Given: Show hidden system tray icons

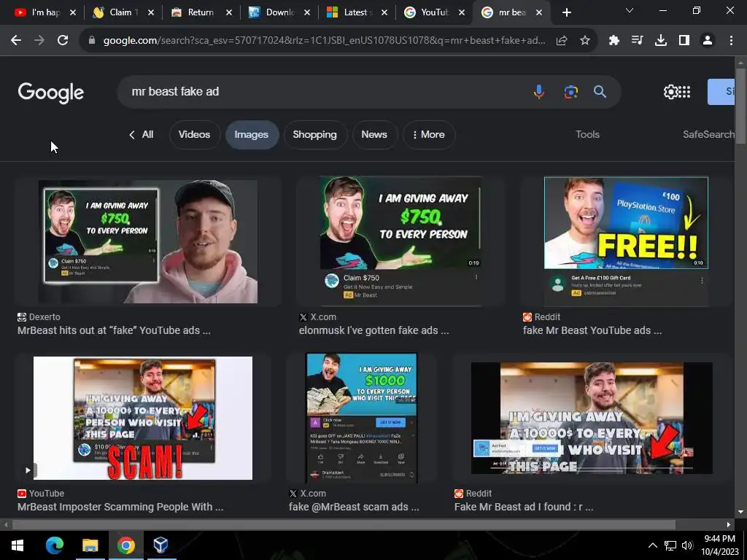Looking at the screenshot, I should [x=653, y=545].
